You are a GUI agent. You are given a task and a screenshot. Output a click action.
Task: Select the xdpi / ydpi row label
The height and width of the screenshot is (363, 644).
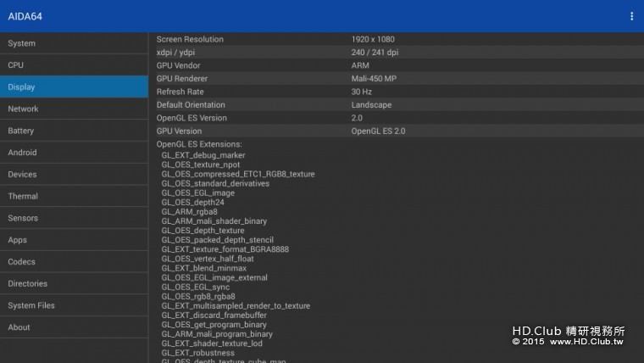click(175, 53)
